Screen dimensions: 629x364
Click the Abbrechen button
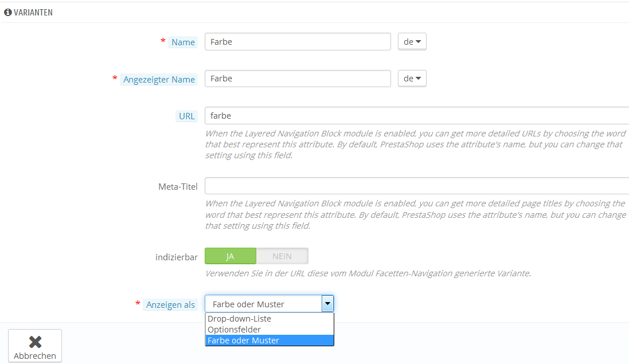coord(35,346)
